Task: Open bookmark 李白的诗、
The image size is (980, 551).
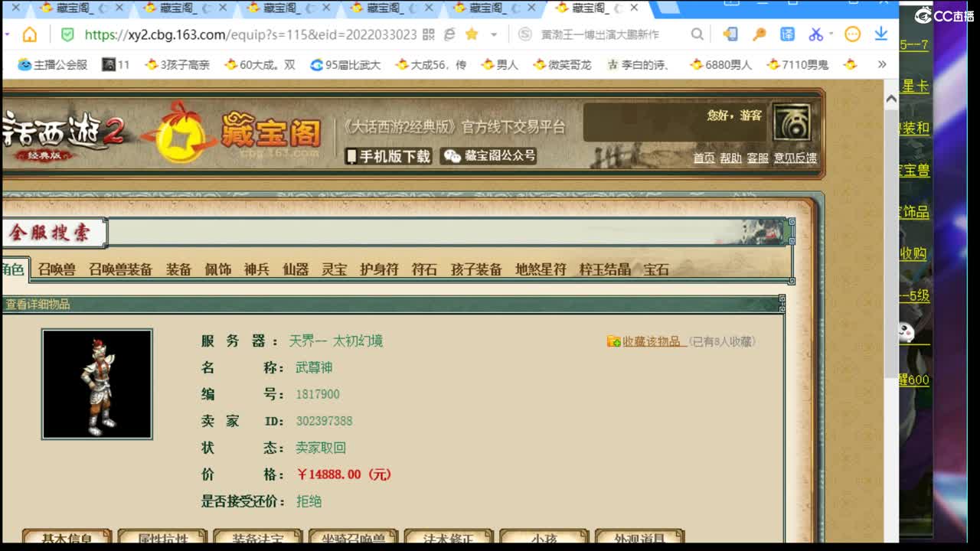Action: click(639, 65)
